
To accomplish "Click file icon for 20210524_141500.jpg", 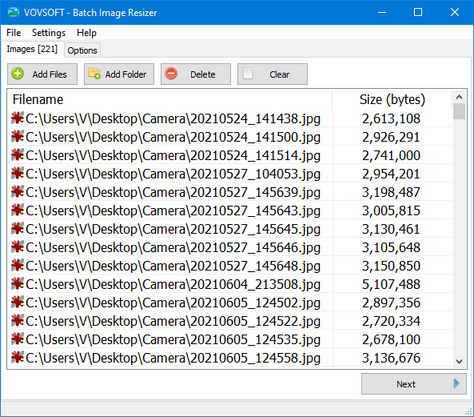I will coord(17,136).
